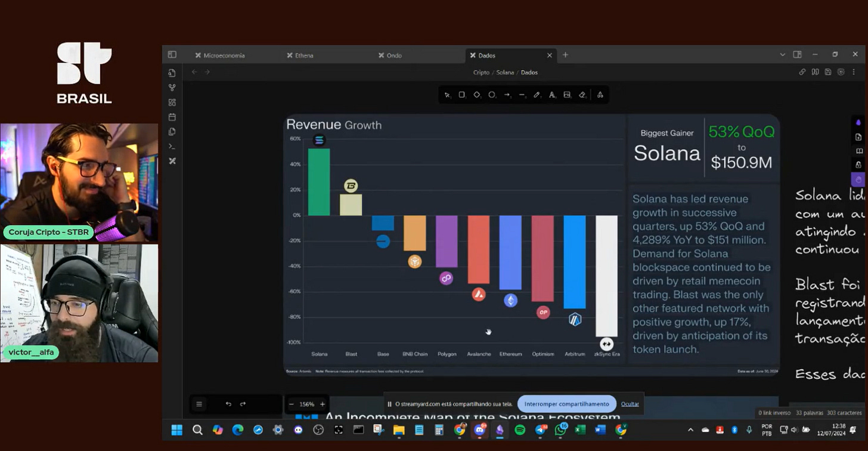868x451 pixels.
Task: Click the white zkSync Era bar
Action: pos(606,276)
